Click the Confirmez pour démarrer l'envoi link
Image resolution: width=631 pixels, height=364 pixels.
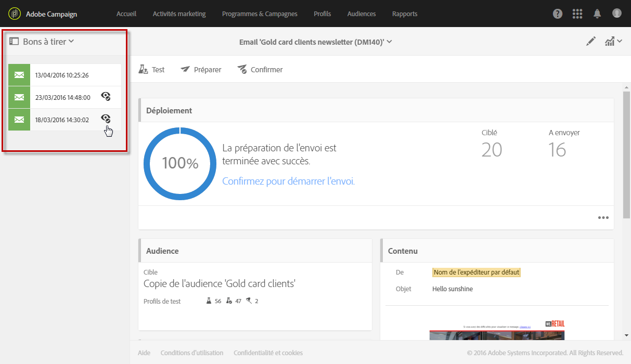click(x=288, y=181)
